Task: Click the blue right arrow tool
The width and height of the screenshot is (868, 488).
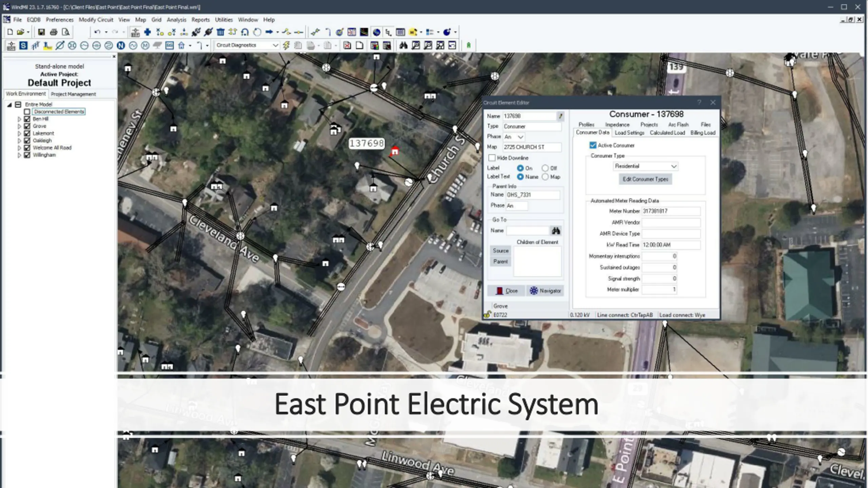Action: coord(269,32)
